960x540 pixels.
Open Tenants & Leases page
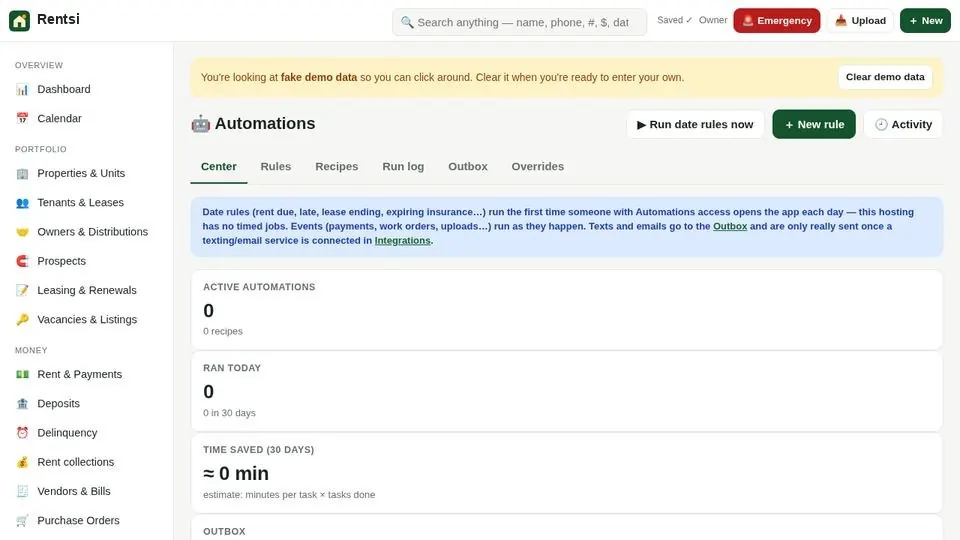[86, 203]
